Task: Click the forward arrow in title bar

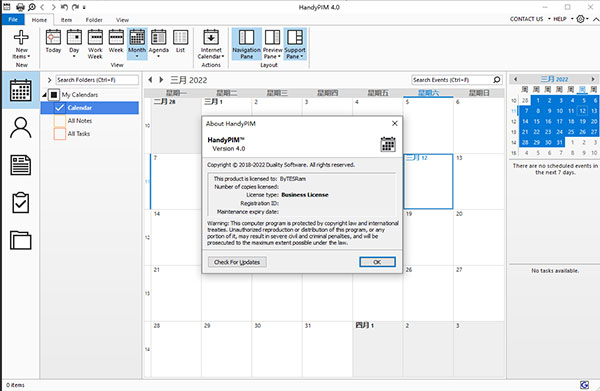Action: 53,7
